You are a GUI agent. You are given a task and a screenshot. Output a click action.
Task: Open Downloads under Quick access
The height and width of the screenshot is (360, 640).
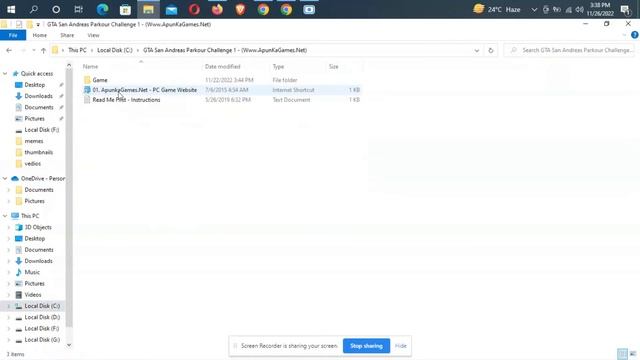click(x=38, y=96)
